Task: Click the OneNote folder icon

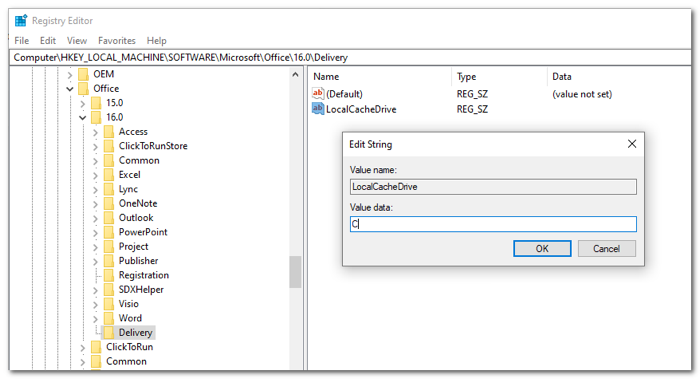Action: pyautogui.click(x=108, y=203)
